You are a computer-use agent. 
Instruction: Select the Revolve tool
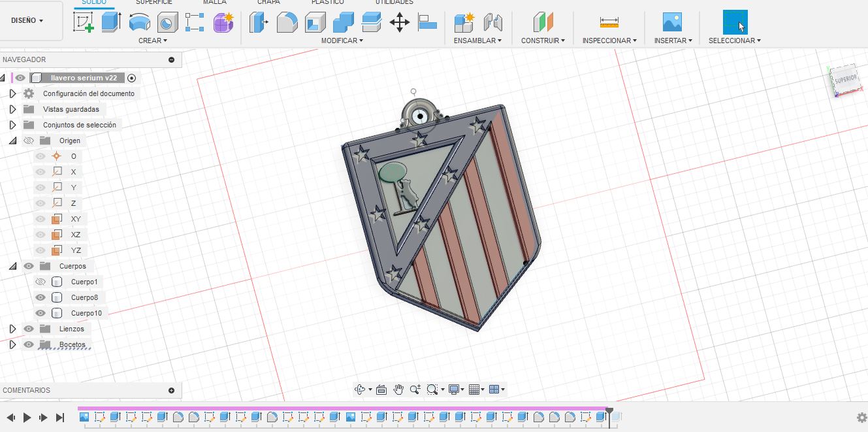coord(140,23)
